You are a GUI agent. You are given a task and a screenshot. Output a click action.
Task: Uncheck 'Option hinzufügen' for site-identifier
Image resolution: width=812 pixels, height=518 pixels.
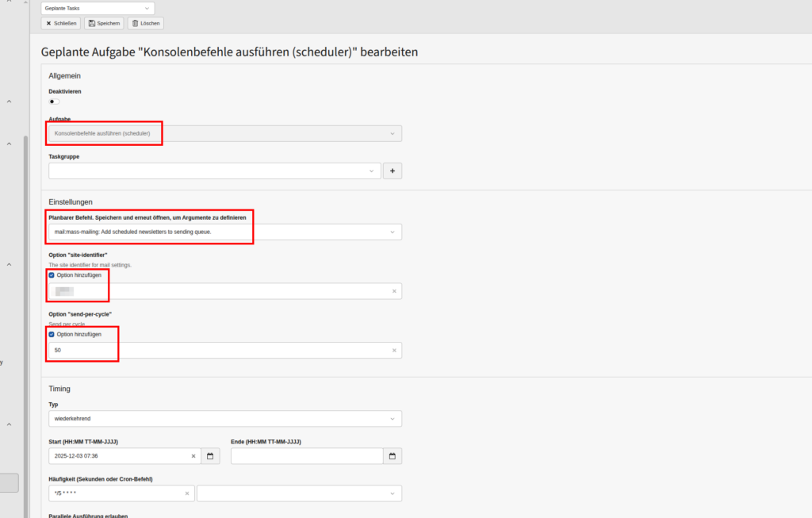pos(52,275)
